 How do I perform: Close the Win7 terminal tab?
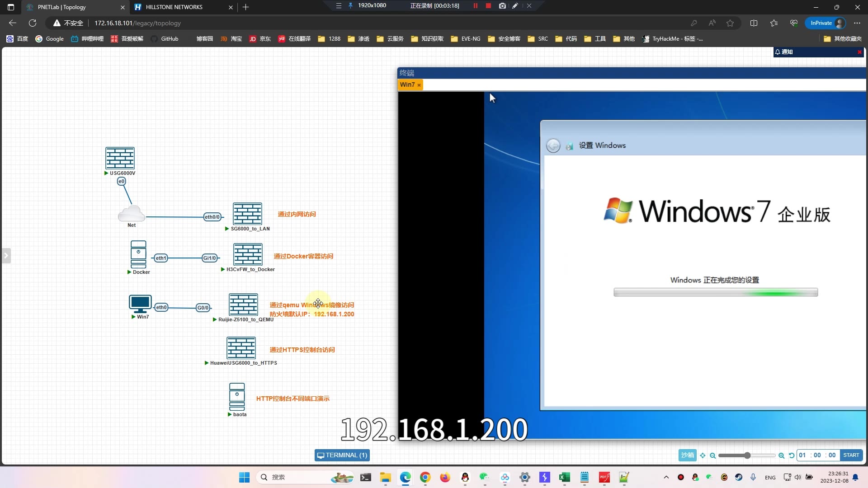tap(419, 85)
